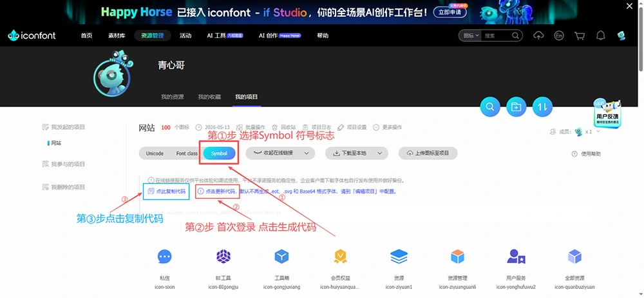Select the 会员权益 medal icon
644x298 pixels.
click(341, 257)
